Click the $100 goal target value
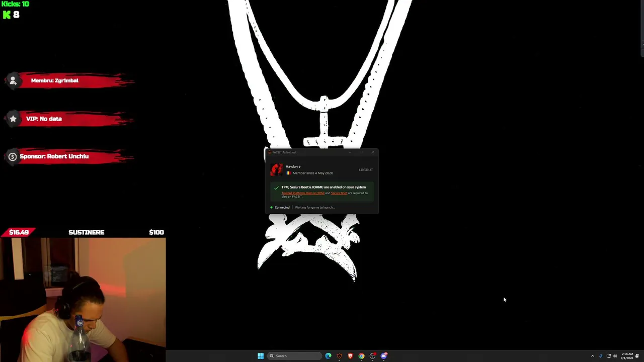Image resolution: width=644 pixels, height=362 pixels. (x=156, y=232)
